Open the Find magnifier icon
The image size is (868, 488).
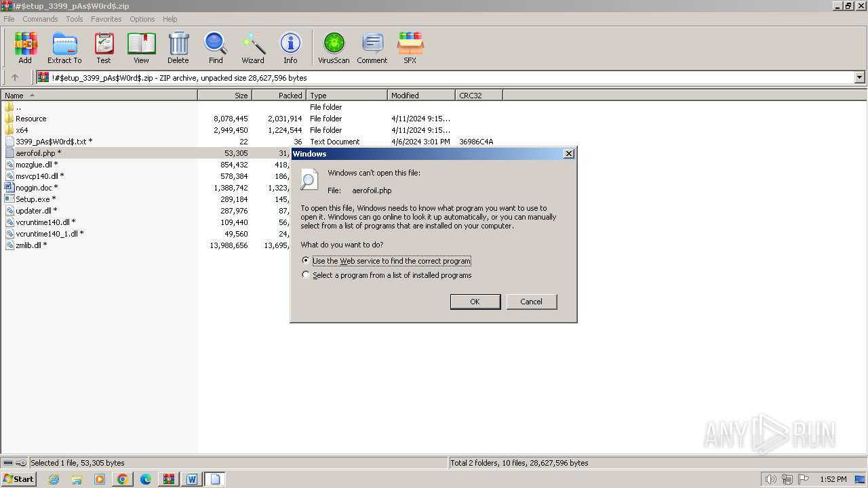point(216,48)
